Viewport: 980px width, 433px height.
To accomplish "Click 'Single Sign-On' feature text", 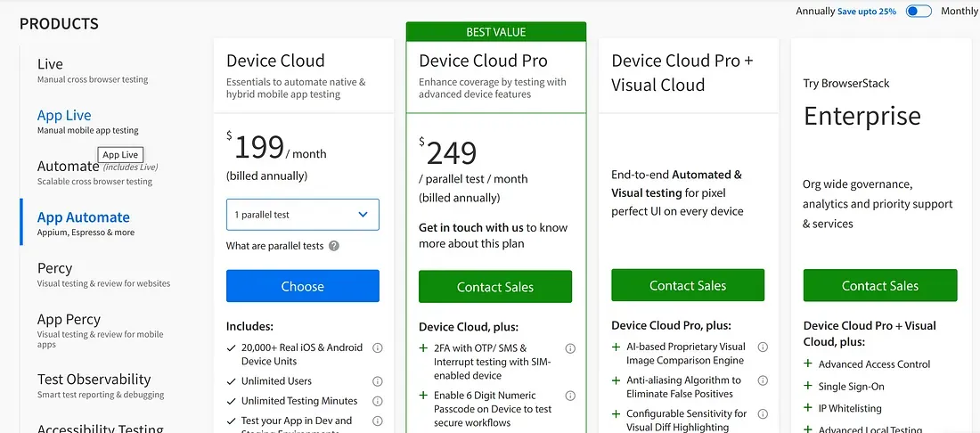I will [851, 387].
